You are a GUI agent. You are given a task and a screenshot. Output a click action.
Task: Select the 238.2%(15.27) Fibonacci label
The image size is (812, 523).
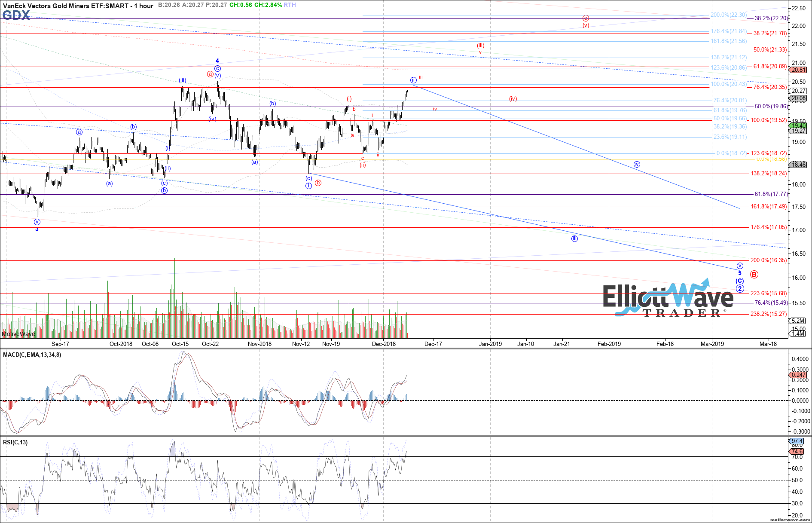769,314
